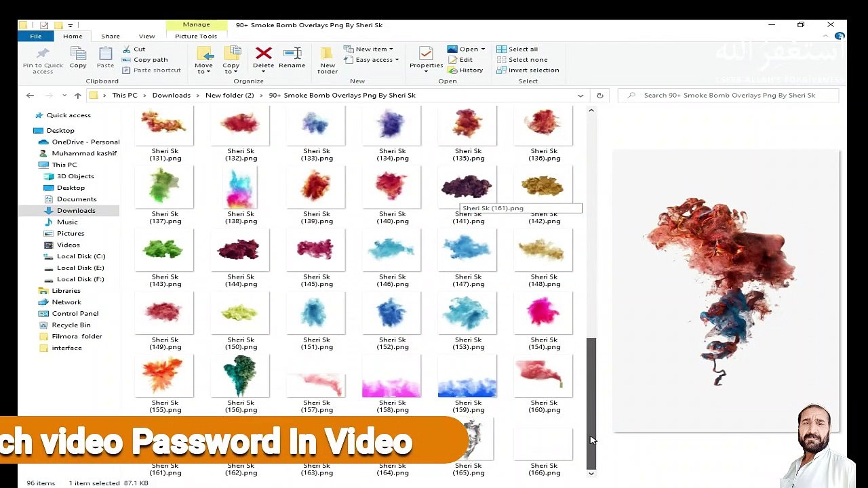Screen dimensions: 868x488
Task: Select thumbnail Sheri Sk (134).png
Action: [392, 125]
